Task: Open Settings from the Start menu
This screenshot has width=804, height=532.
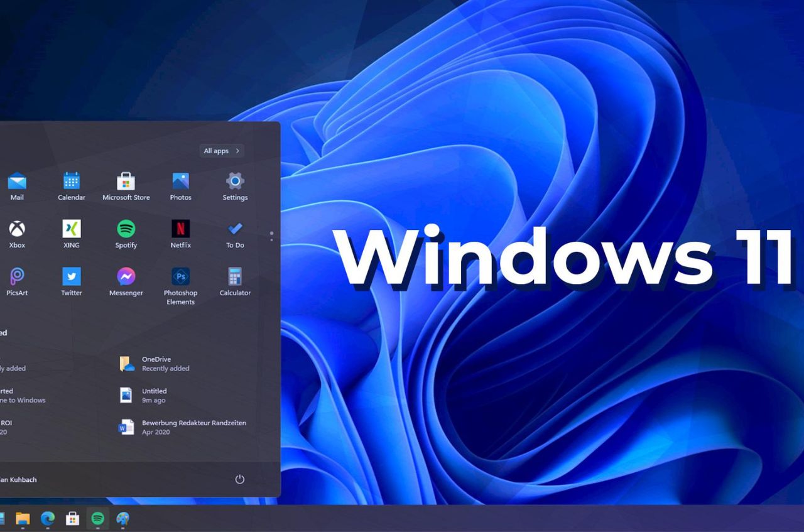Action: (x=235, y=187)
